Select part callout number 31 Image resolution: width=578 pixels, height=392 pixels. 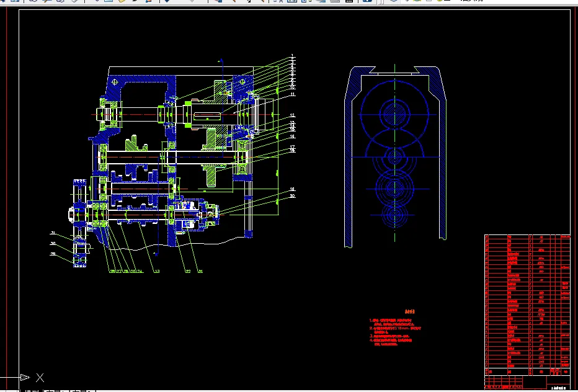point(53,233)
